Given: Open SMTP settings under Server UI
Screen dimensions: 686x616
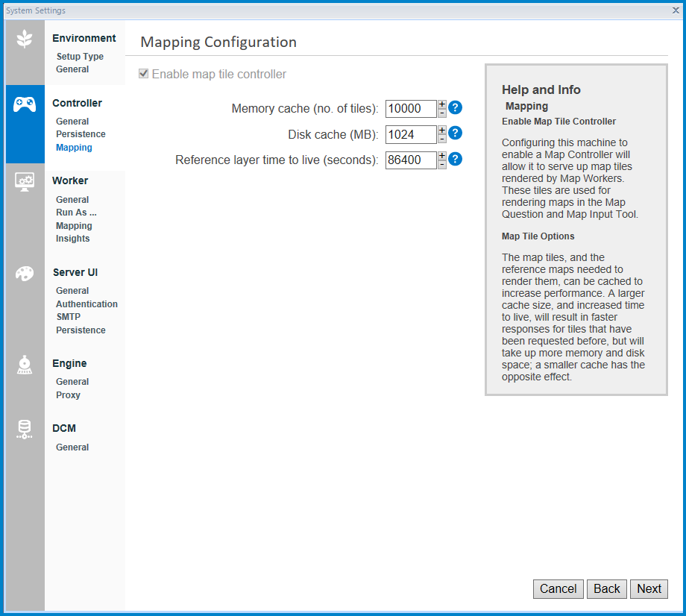Looking at the screenshot, I should (67, 316).
